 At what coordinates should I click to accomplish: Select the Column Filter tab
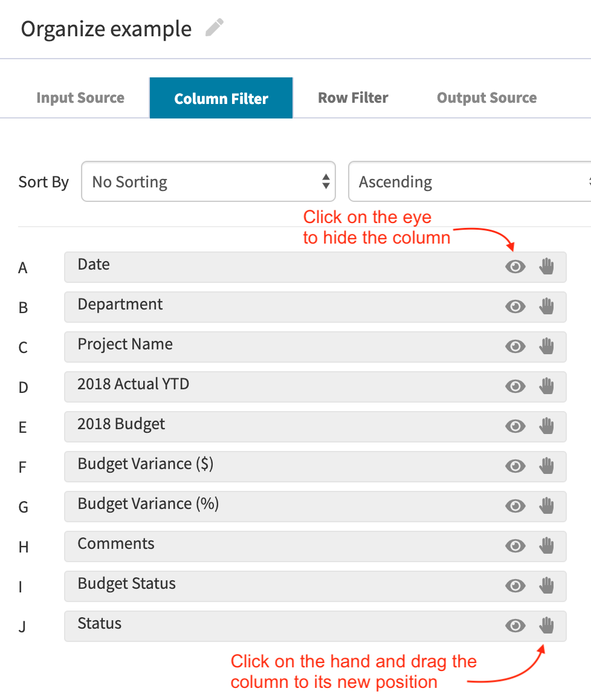pos(221,97)
